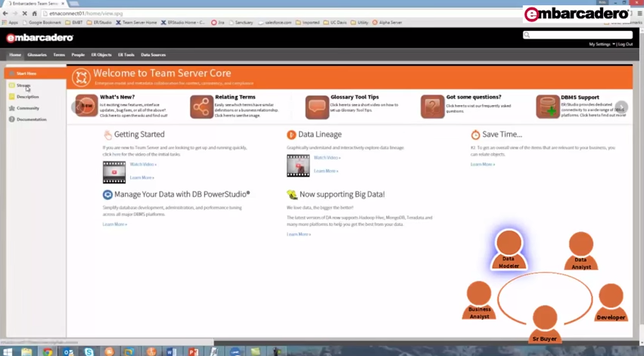The image size is (644, 356).
Task: Open Outlook from the taskbar
Action: pyautogui.click(x=69, y=351)
